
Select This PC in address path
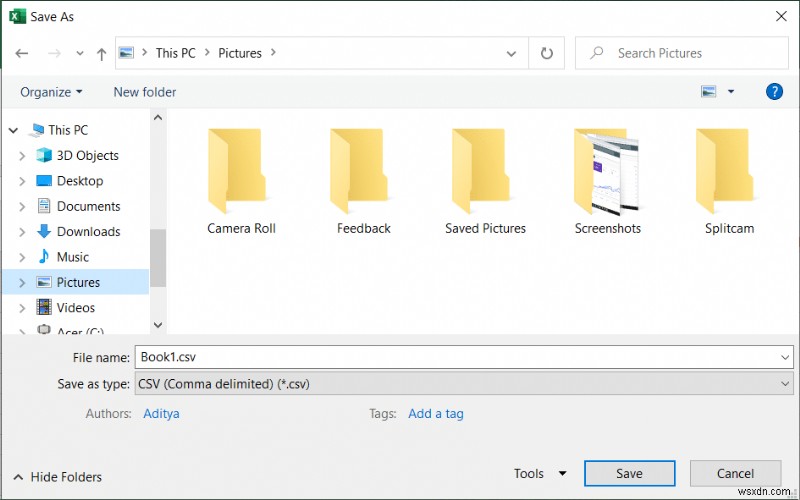pos(176,53)
